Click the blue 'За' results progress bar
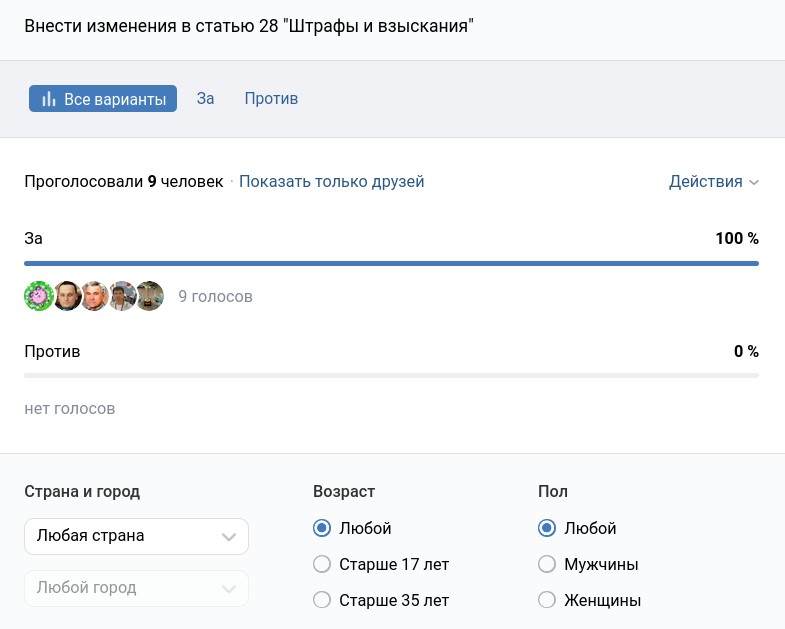 tap(391, 263)
